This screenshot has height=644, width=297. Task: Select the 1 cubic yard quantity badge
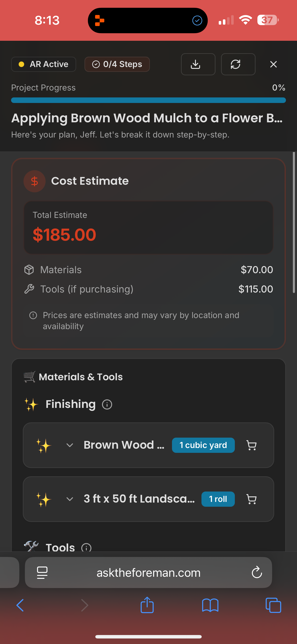point(203,445)
